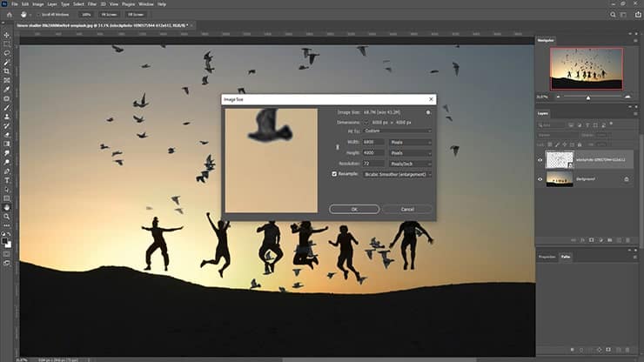
Task: Select the Rectangle shape tool
Action: [7, 198]
